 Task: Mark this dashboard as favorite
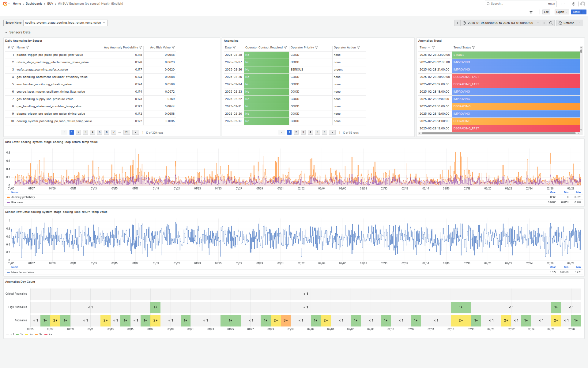tap(531, 12)
